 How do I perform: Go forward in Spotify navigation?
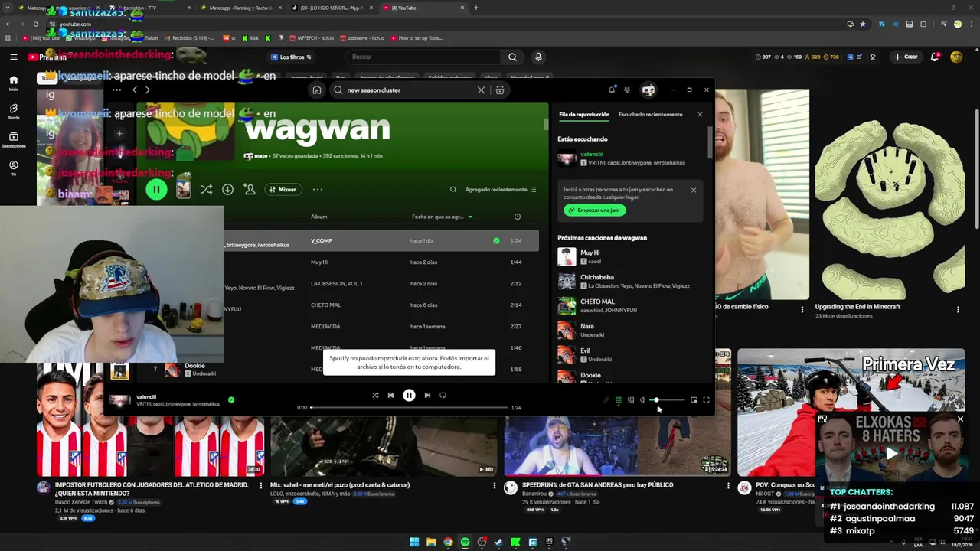[148, 90]
